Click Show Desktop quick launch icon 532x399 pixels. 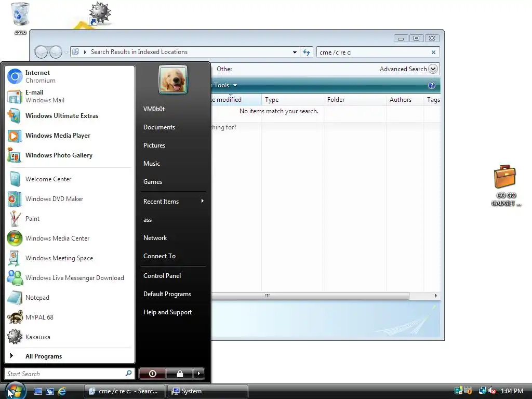pos(38,391)
